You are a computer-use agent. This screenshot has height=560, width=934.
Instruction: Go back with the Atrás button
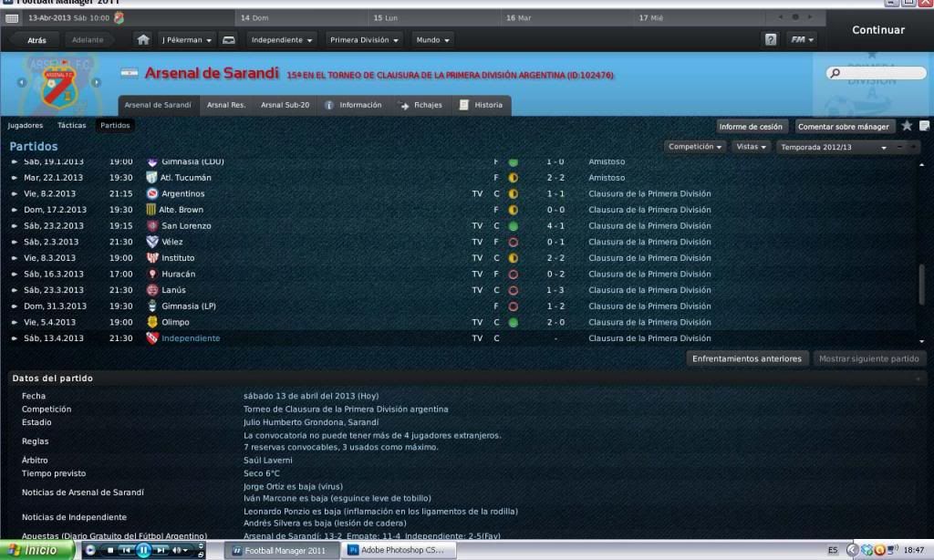click(36, 40)
